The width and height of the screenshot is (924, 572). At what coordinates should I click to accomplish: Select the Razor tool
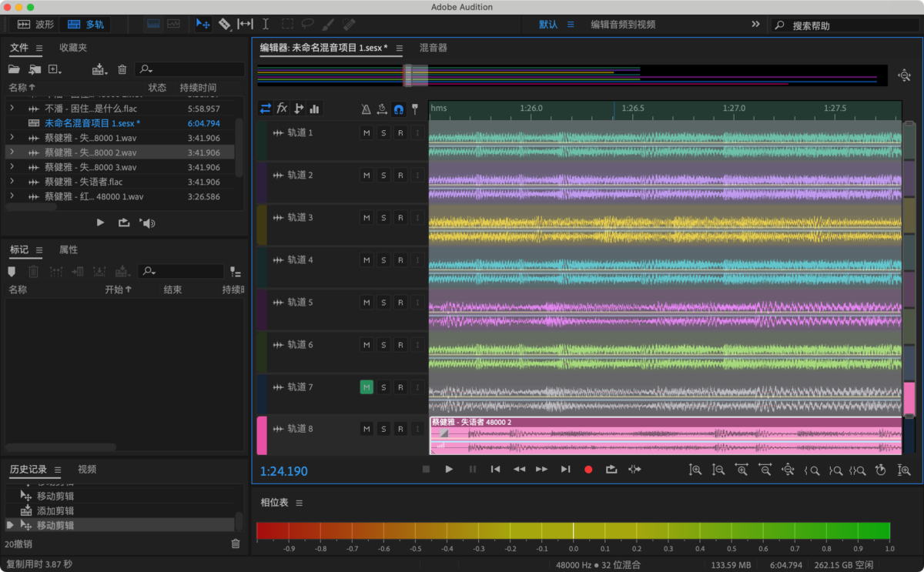click(x=225, y=24)
